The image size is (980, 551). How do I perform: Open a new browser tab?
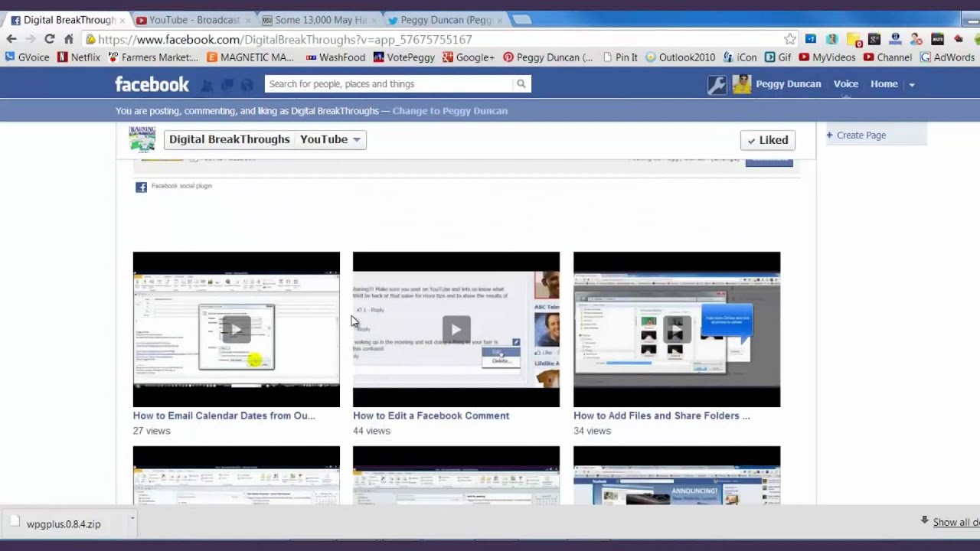[521, 20]
